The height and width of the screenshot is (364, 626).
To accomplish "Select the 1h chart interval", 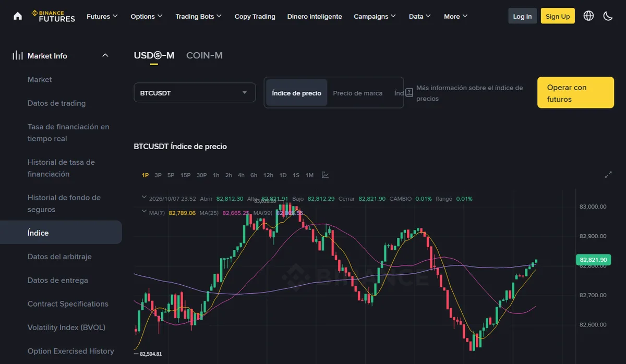I will click(216, 175).
